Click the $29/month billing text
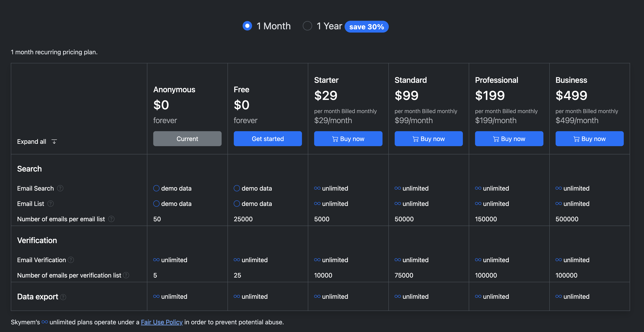The image size is (644, 332). click(333, 120)
